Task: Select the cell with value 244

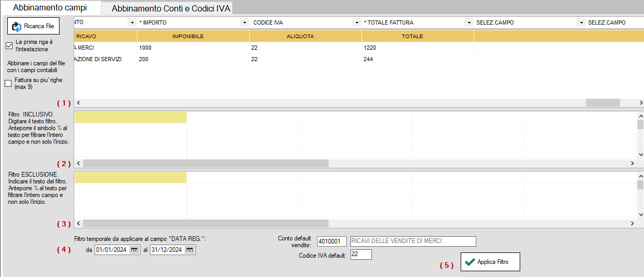Action: (418, 59)
